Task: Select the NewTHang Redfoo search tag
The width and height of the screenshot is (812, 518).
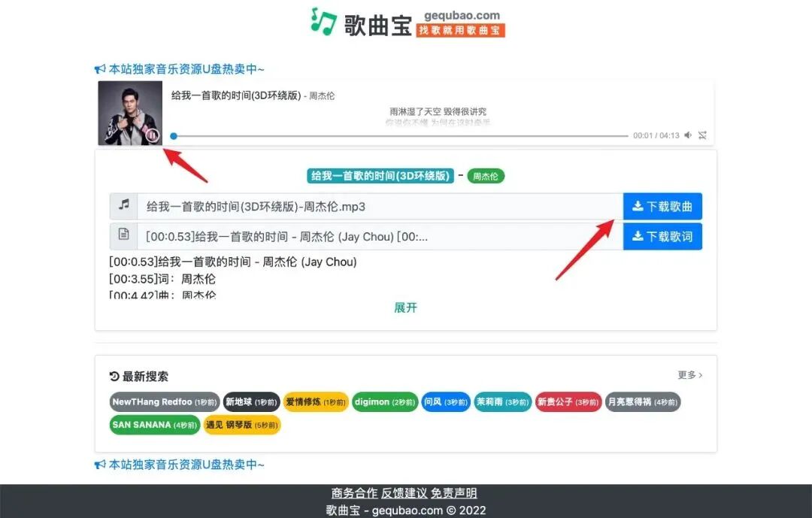Action: click(165, 402)
